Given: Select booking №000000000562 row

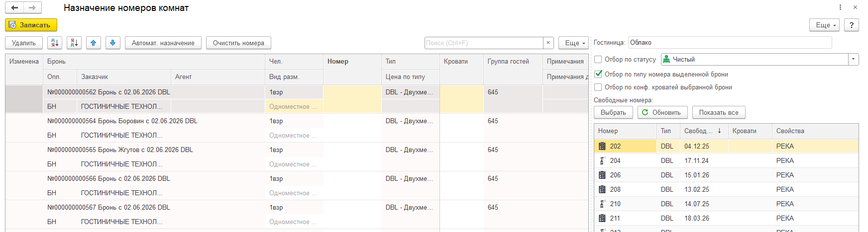Looking at the screenshot, I should click(x=297, y=99).
